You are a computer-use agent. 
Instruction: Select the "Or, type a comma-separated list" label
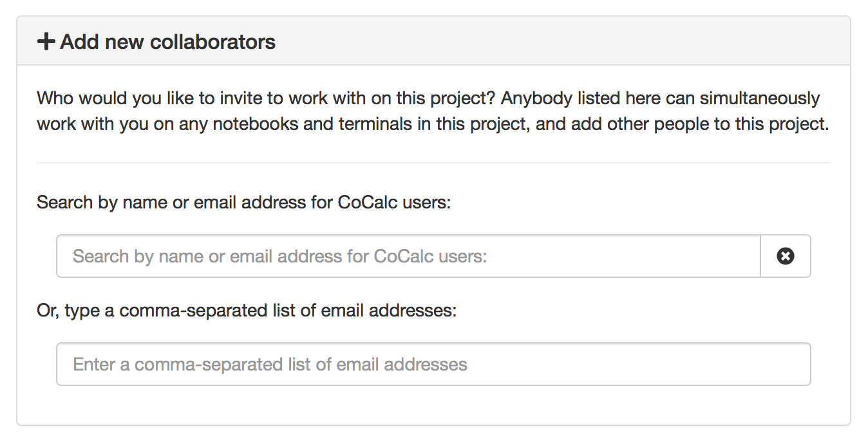(129, 311)
